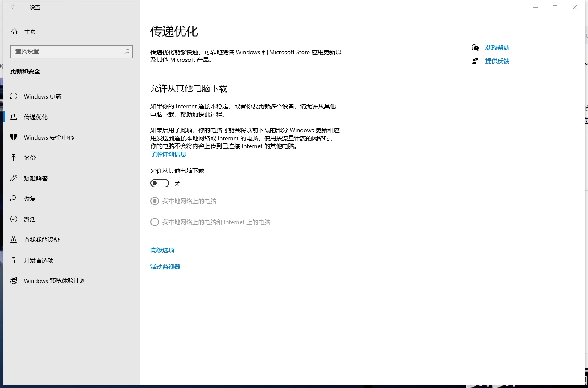Open 主页 in the sidebar

(72, 32)
